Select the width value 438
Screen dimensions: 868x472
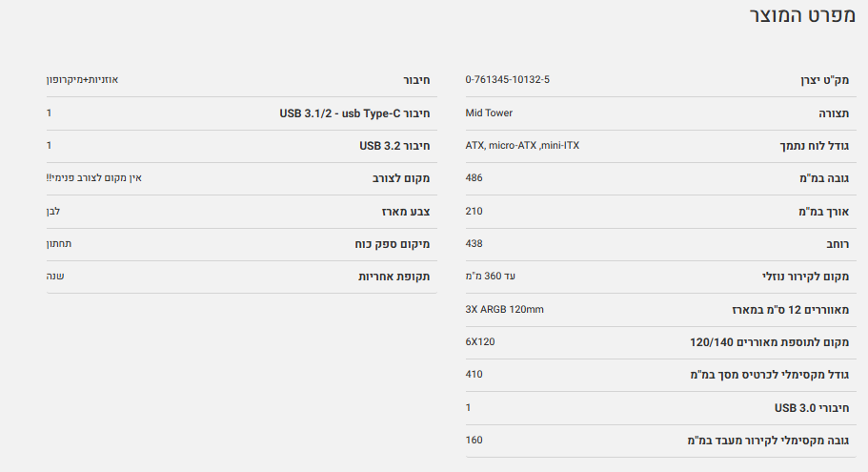[x=474, y=243]
